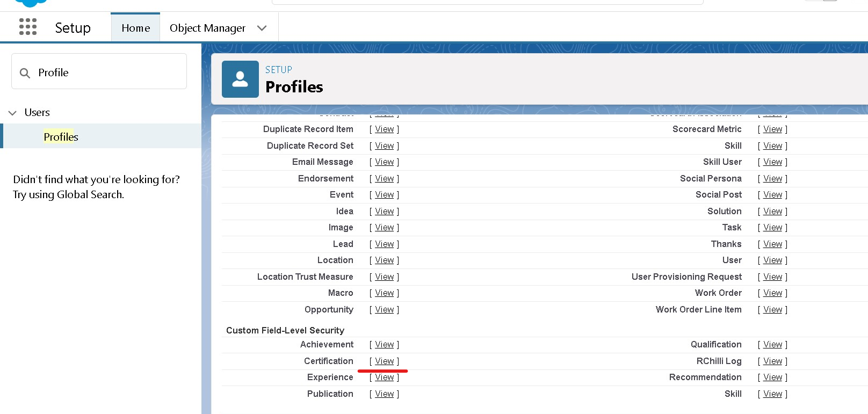The image size is (868, 414).
Task: View Email Message field-level security
Action: [x=385, y=162]
